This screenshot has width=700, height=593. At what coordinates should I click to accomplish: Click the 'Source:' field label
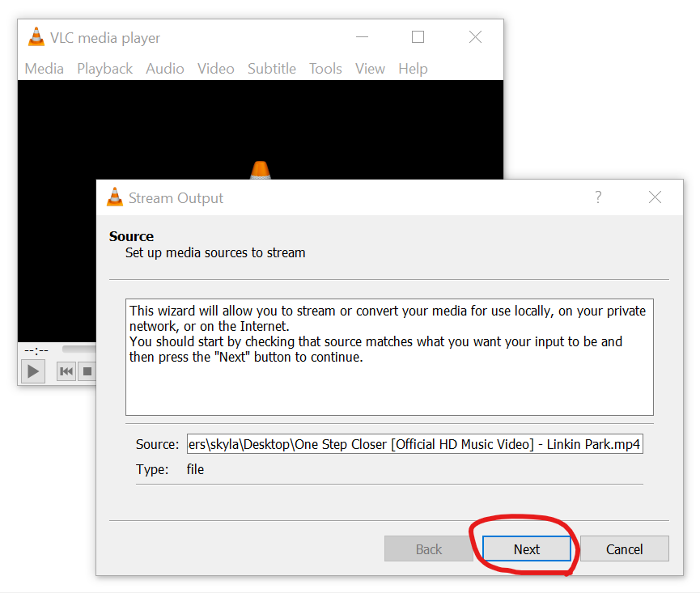pos(157,444)
